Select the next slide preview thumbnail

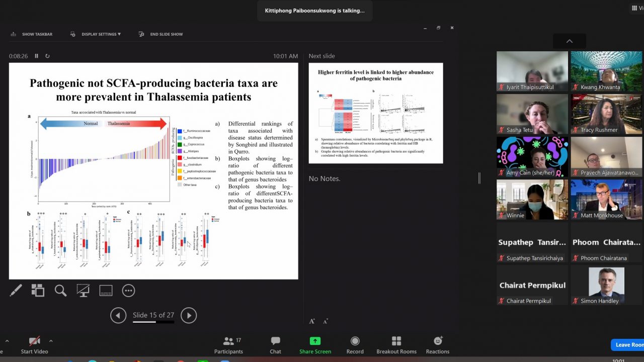tap(375, 113)
